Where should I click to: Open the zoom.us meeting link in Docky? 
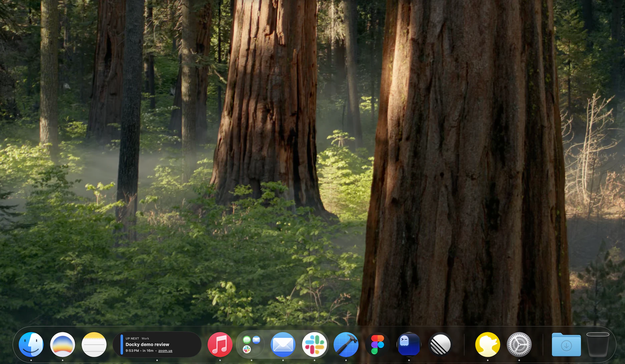[x=165, y=351]
